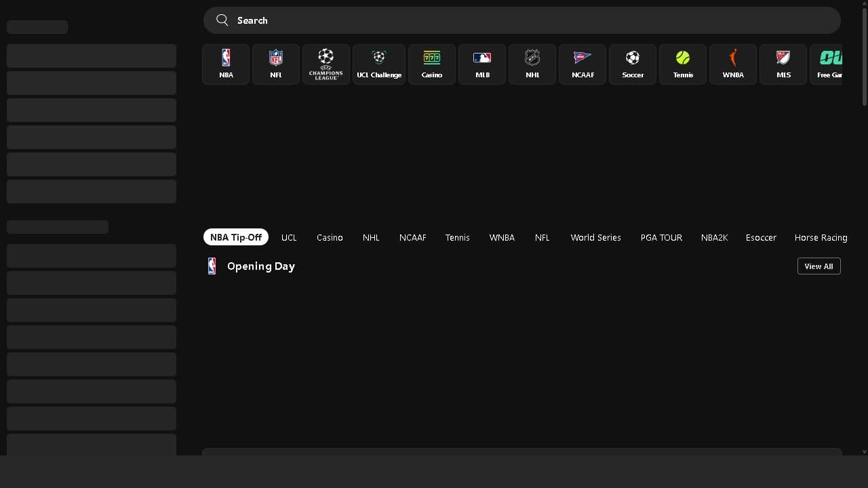Switch to the WNBA tab
This screenshot has width=868, height=488.
click(502, 237)
